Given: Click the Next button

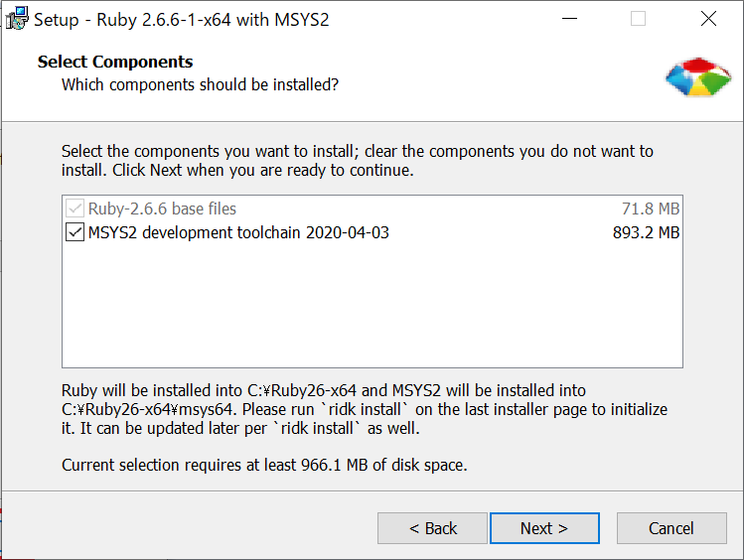Looking at the screenshot, I should click(x=544, y=528).
